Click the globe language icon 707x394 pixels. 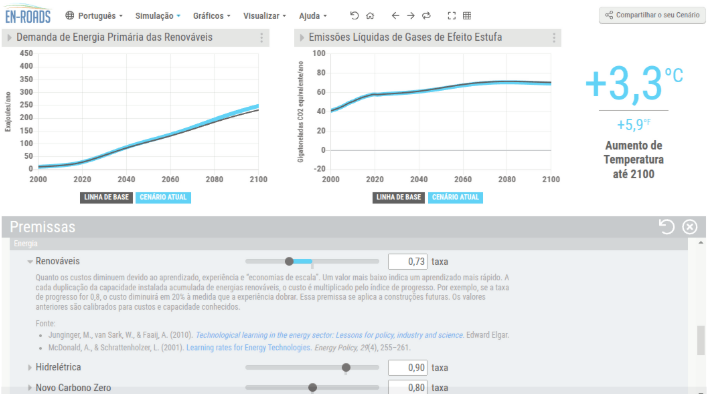click(69, 16)
